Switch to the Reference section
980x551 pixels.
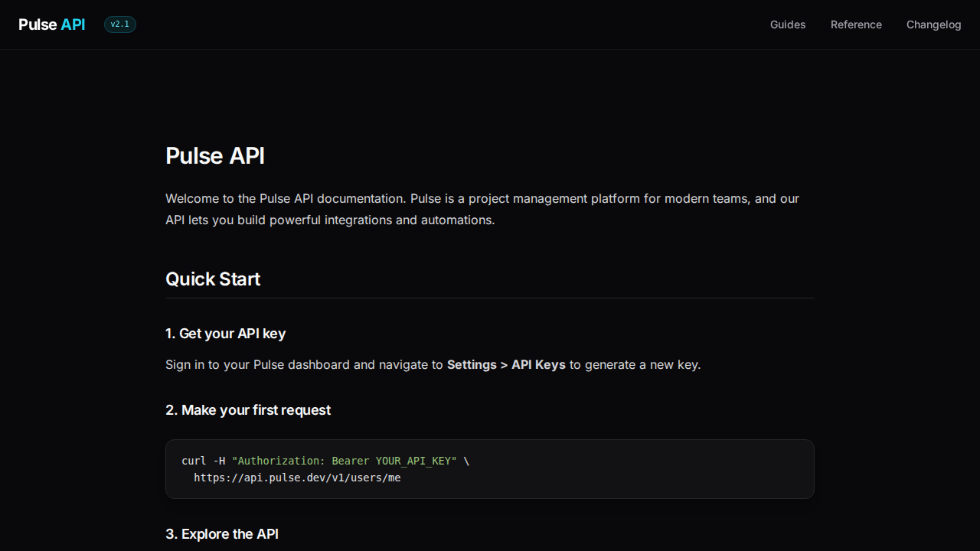pos(856,24)
